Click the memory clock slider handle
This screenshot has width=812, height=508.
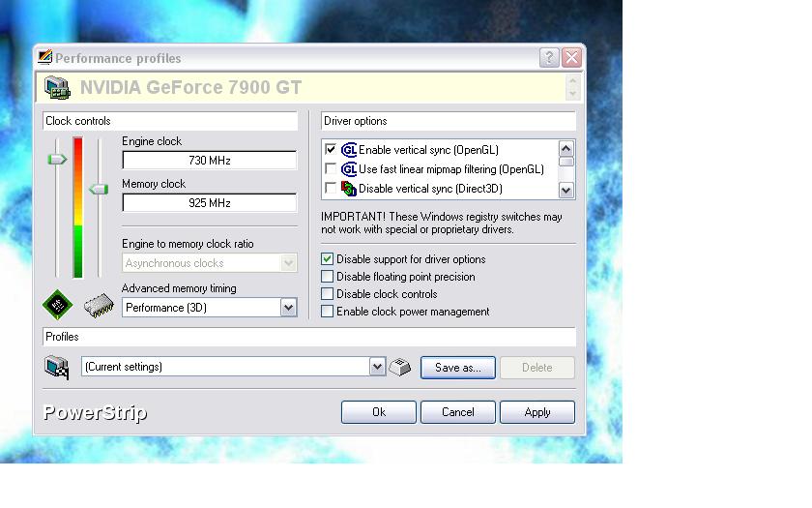[99, 190]
